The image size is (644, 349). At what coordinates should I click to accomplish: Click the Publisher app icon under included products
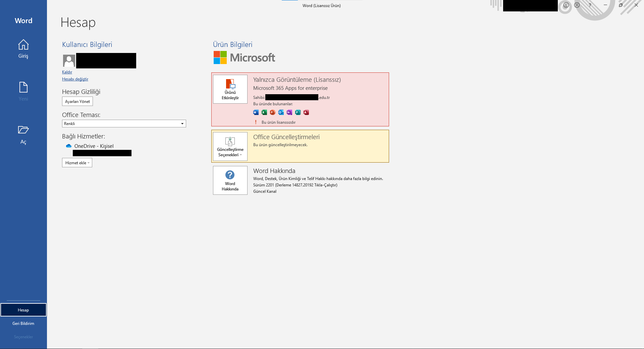298,112
